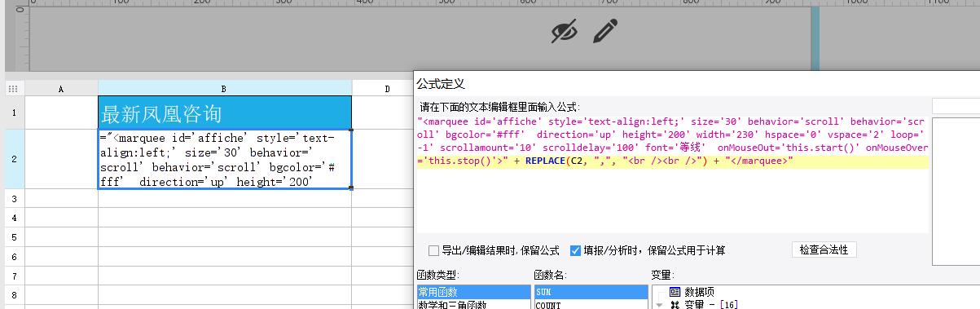The height and width of the screenshot is (309, 980).
Task: Select cell B2 with marquee formula
Action: (225, 159)
